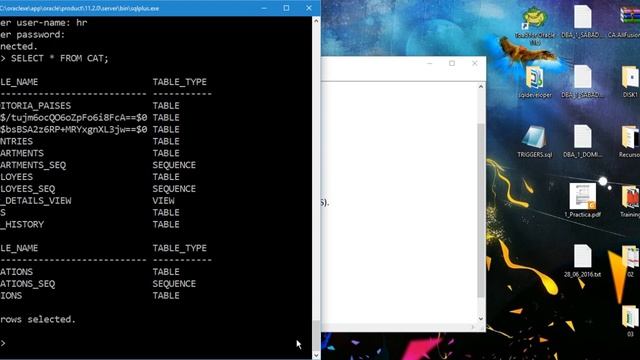Image resolution: width=640 pixels, height=360 pixels.
Task: Click white window's horizontal scrollbar right arrow
Action: [x=473, y=327]
